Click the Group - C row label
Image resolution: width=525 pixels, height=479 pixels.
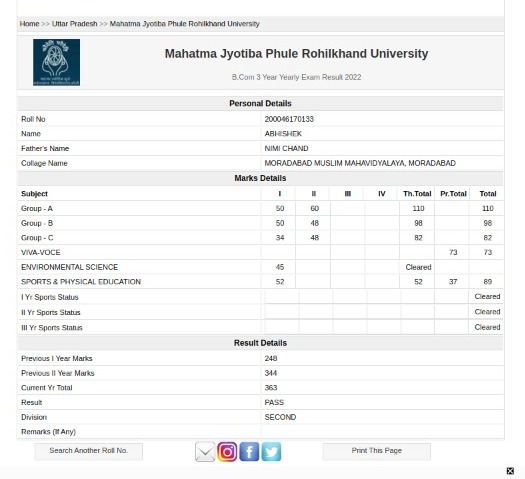37,238
